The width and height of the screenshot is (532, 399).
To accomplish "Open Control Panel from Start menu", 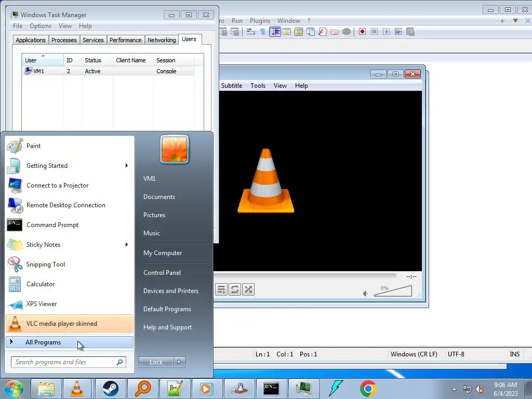I will pyautogui.click(x=162, y=272).
